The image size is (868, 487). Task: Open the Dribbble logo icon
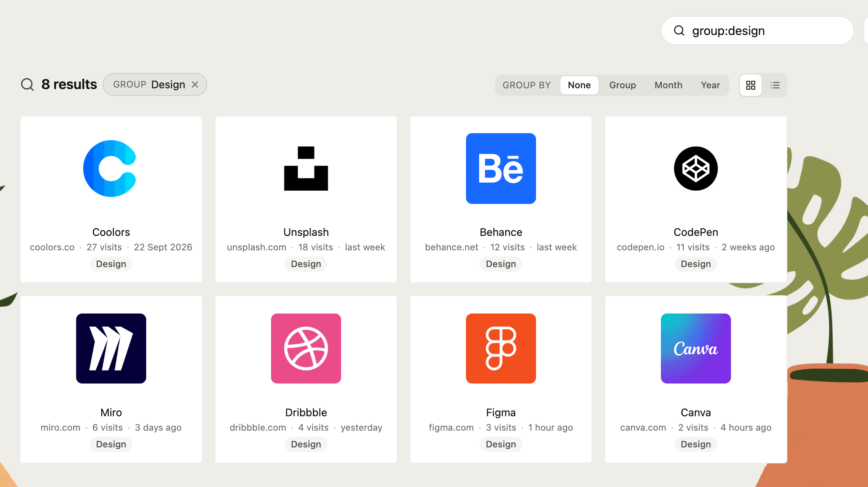click(x=306, y=349)
